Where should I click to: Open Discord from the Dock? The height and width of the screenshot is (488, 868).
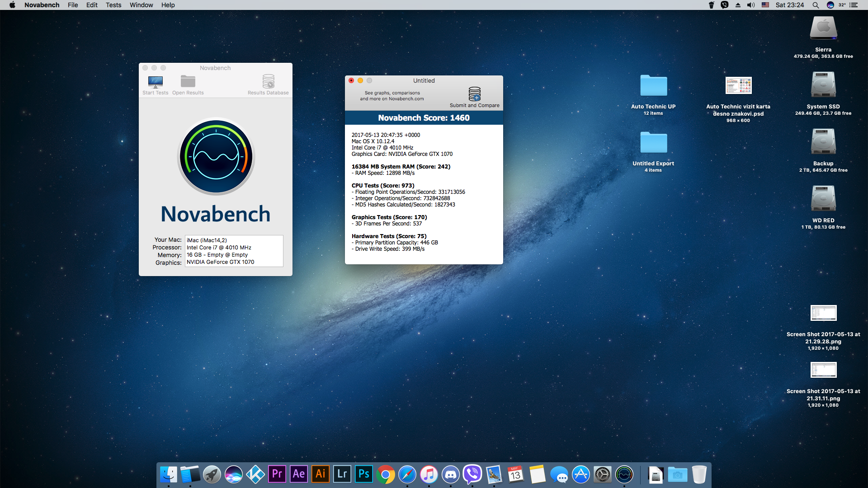point(451,474)
